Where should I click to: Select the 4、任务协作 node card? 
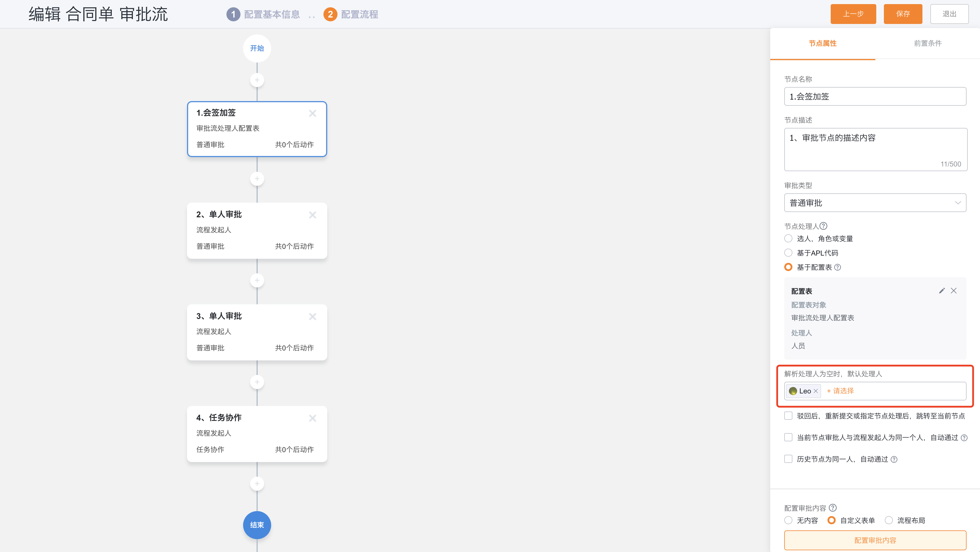coord(257,434)
